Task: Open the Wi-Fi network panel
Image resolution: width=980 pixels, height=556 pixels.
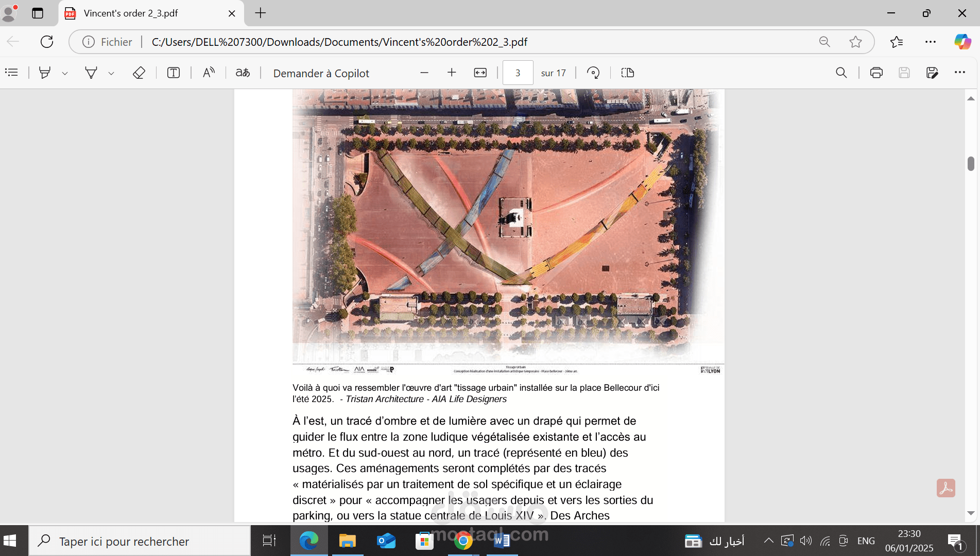Action: pos(825,541)
